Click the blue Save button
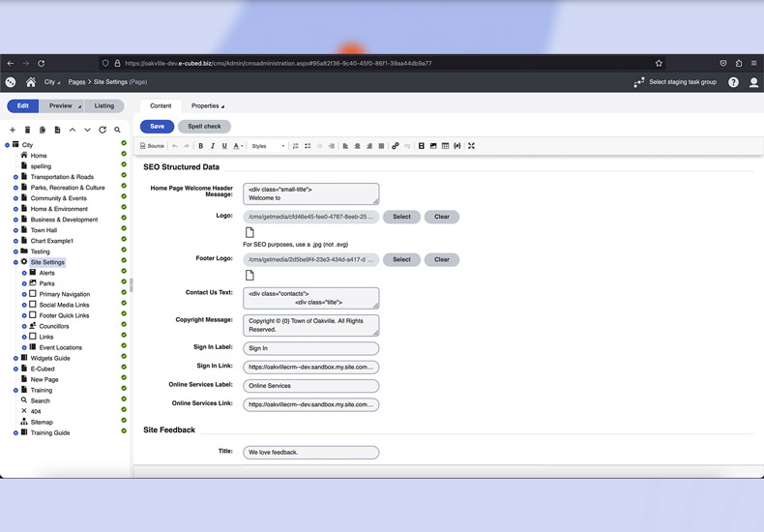764x532 pixels. point(157,127)
